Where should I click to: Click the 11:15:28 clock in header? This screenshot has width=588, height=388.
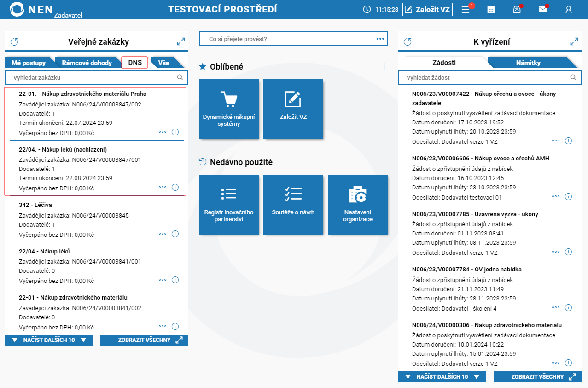381,9
